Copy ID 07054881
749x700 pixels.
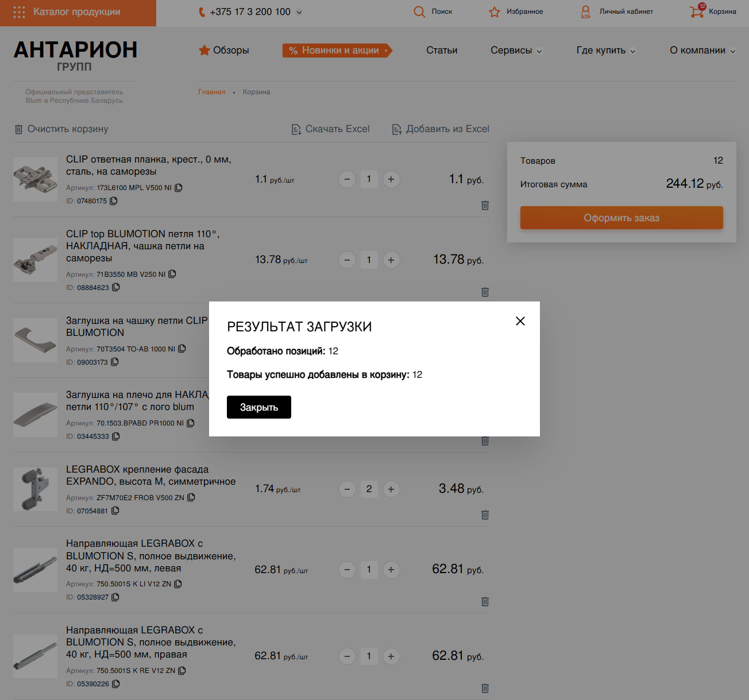115,511
